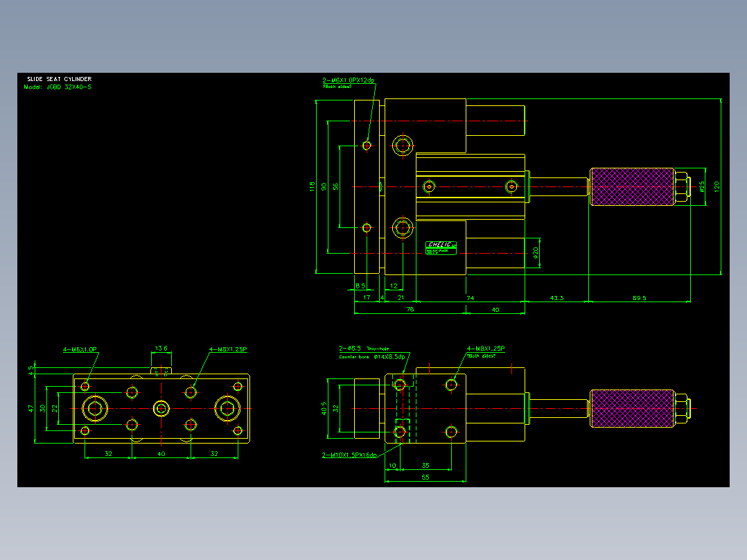Select the '4.5' vertical dimension
The width and height of the screenshot is (747, 560).
[x=31, y=370]
